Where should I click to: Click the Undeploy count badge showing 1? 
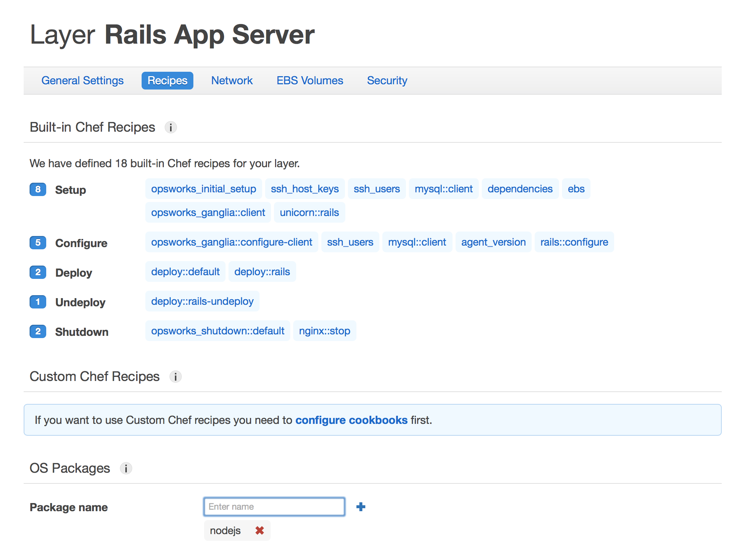point(38,302)
